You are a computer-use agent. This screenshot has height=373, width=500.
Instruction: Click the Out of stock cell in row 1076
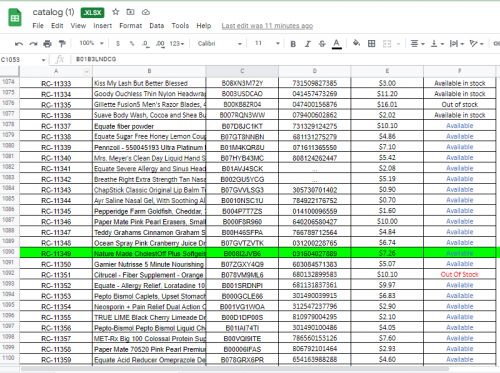[460, 105]
